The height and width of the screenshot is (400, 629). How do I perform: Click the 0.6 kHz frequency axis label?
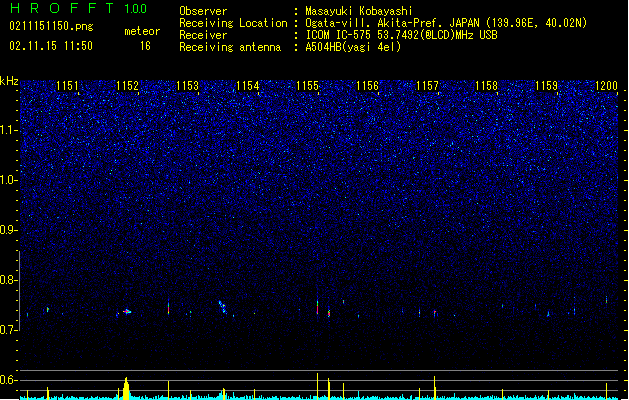tap(8, 380)
